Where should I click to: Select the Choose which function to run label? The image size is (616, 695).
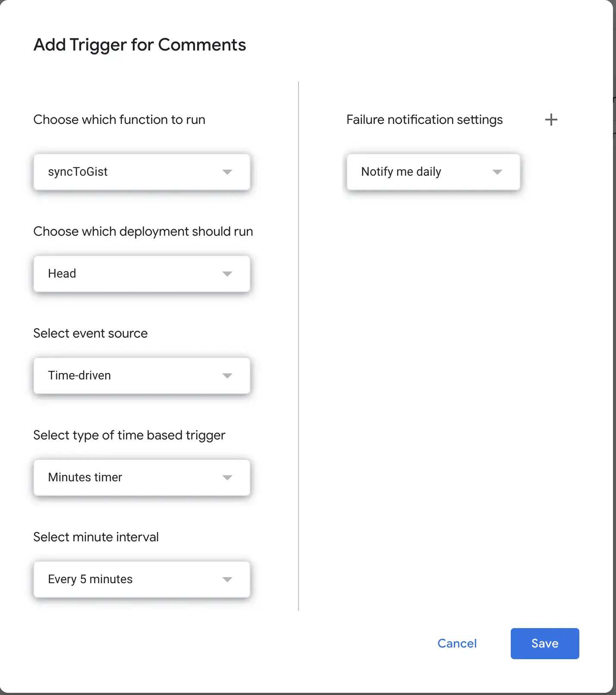click(x=119, y=120)
